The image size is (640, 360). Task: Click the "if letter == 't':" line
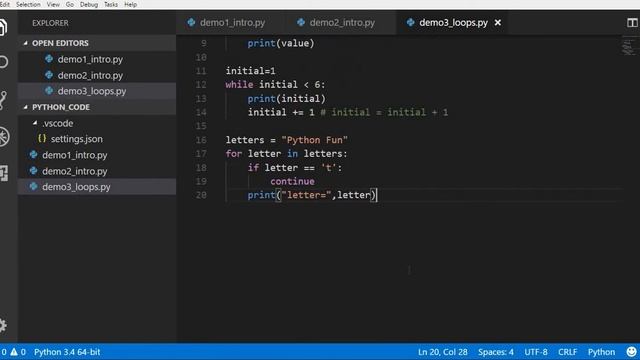pyautogui.click(x=295, y=168)
